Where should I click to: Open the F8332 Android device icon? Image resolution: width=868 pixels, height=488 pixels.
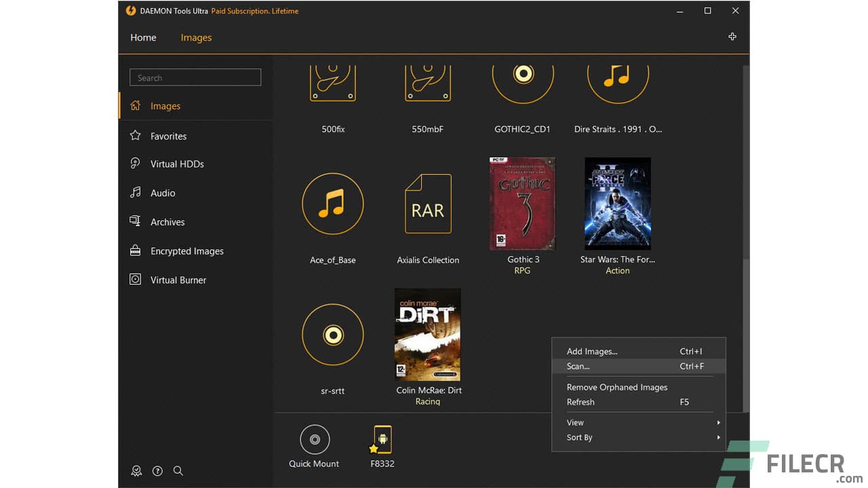click(380, 439)
